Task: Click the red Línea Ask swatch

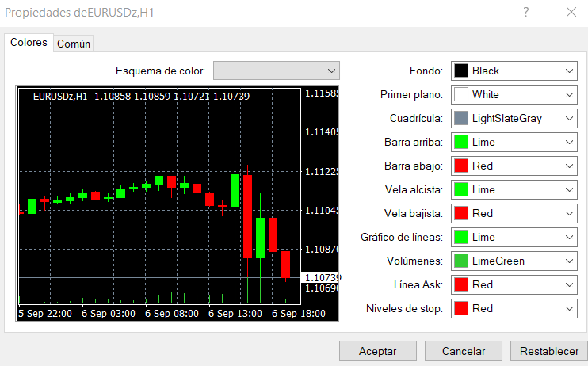Action: (461, 284)
